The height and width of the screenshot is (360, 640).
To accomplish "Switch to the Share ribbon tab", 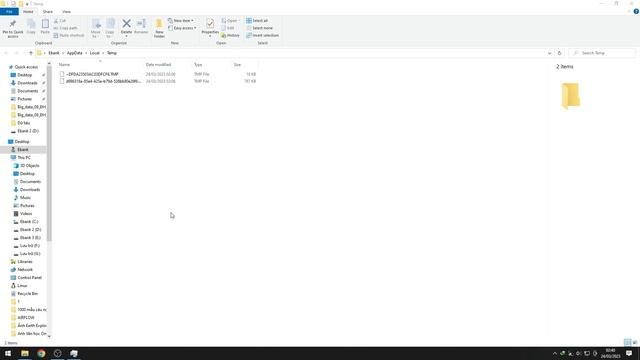I will [x=47, y=11].
